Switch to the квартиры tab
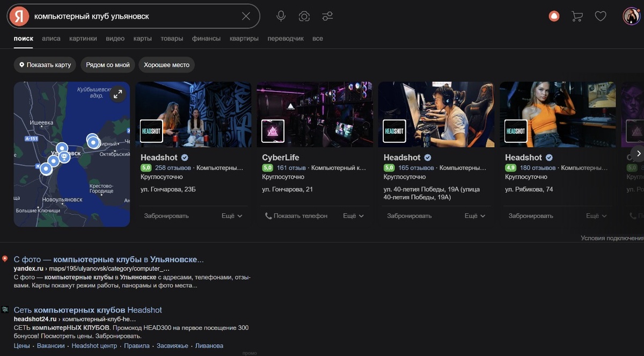The width and height of the screenshot is (644, 356). [x=244, y=39]
